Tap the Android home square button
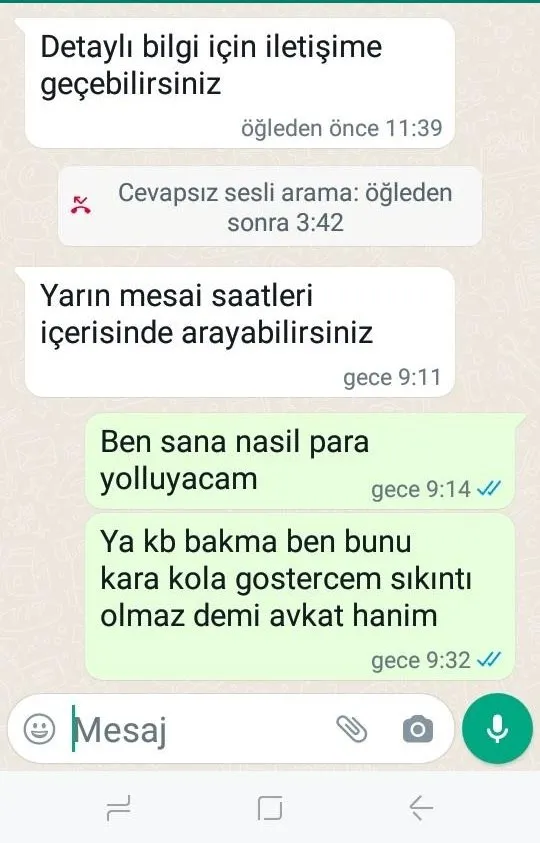 (270, 808)
